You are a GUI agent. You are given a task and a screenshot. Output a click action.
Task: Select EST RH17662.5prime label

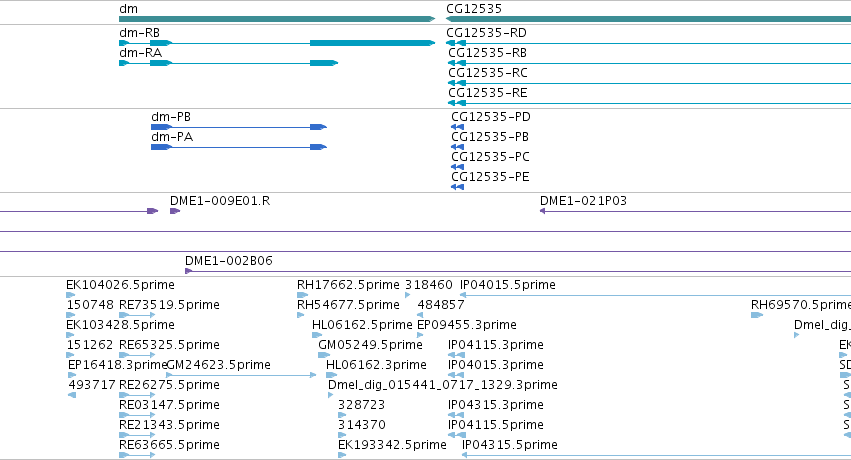[348, 285]
